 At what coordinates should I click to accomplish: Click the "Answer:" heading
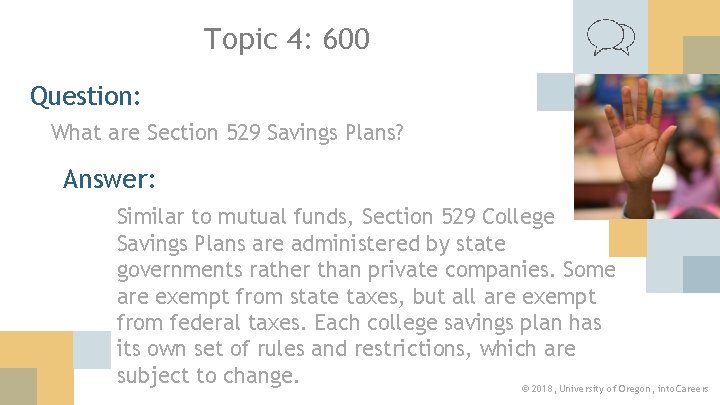110,180
